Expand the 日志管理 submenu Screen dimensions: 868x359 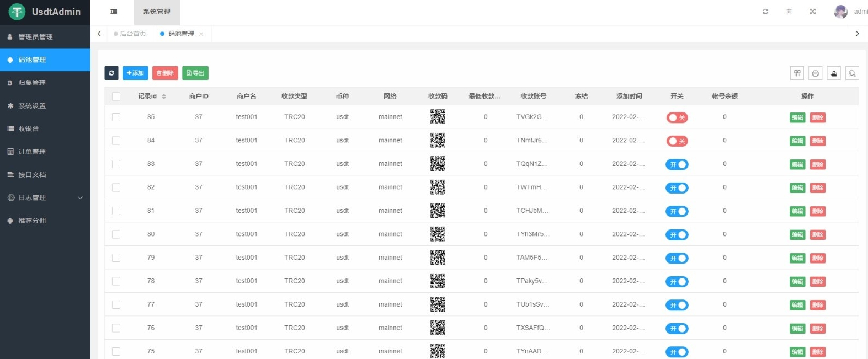(45, 197)
